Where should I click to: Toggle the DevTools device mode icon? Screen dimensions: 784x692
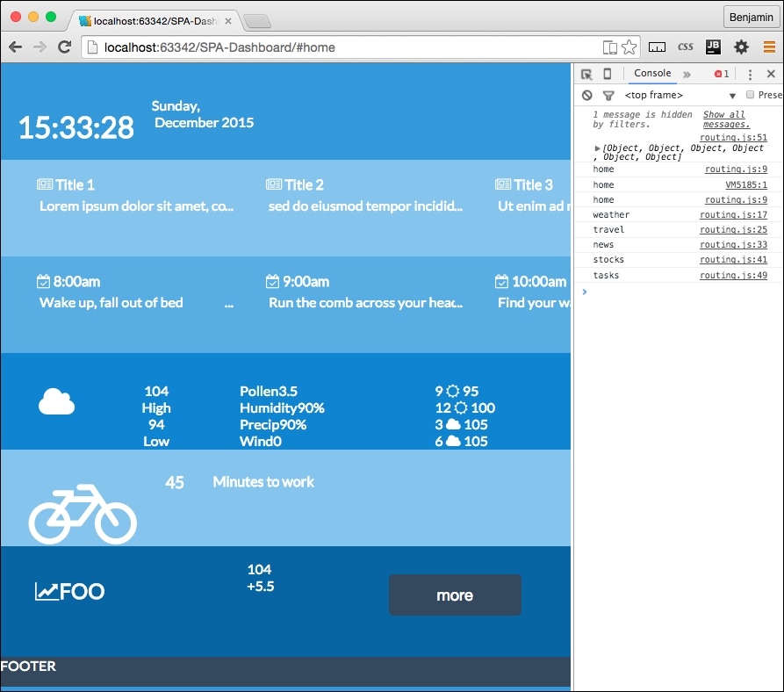click(x=607, y=74)
